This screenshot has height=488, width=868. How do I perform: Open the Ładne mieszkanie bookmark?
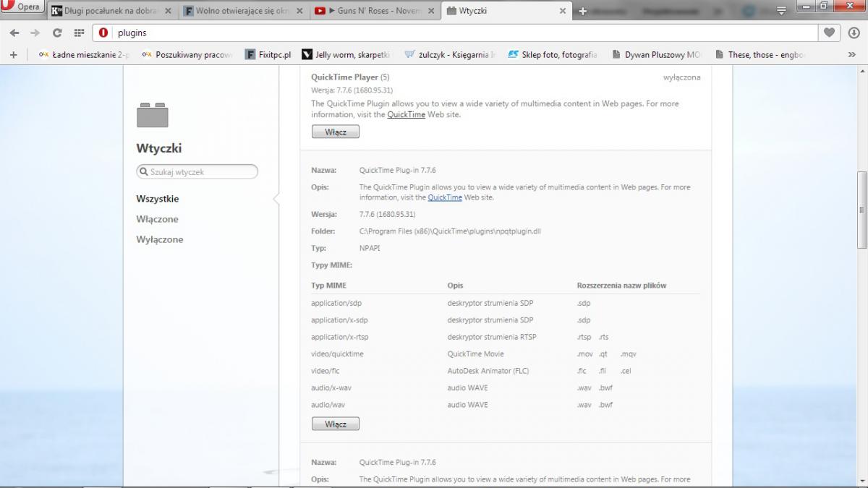84,54
